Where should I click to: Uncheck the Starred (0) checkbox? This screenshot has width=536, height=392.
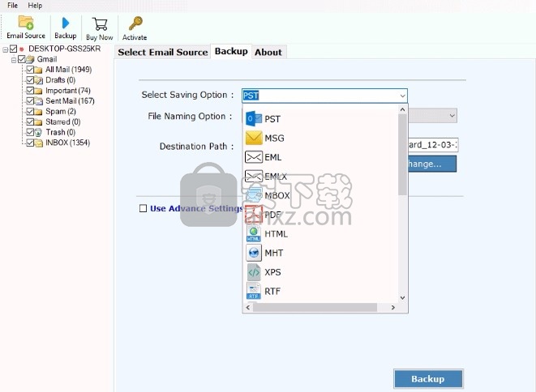pos(30,122)
